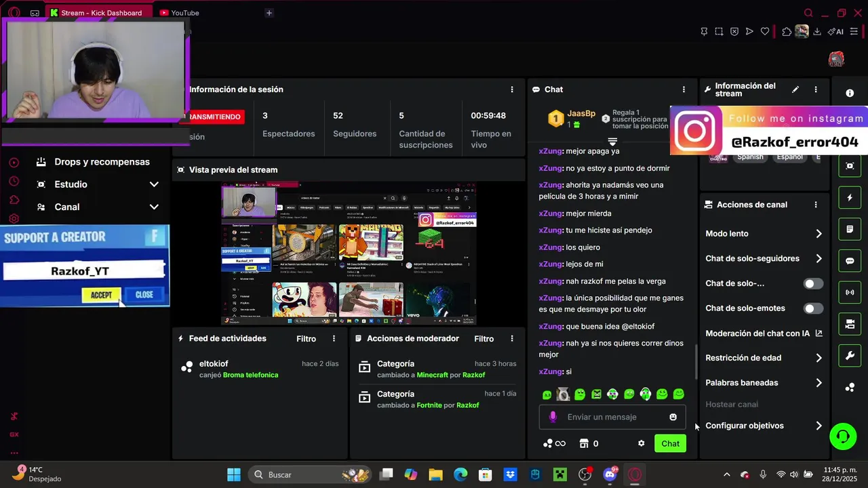Click the broadcast signal icon in right sidebar
This screenshot has height=488, width=868.
point(850,293)
